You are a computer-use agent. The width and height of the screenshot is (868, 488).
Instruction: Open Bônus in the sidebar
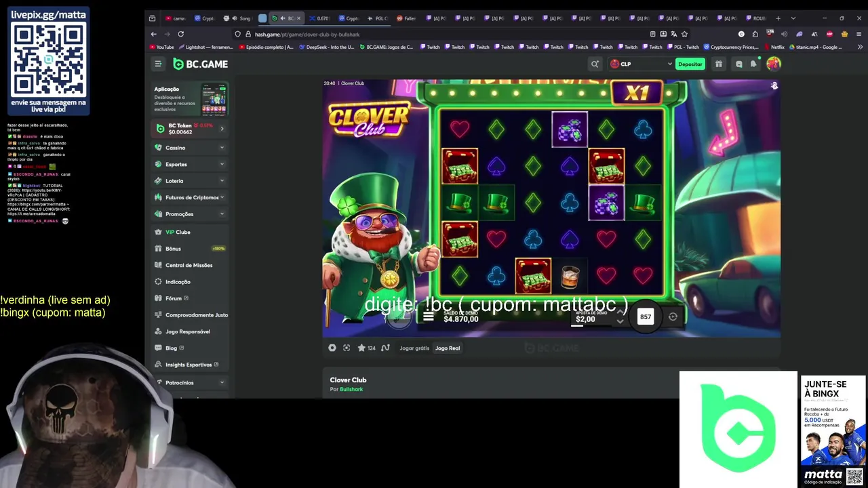[x=191, y=249]
